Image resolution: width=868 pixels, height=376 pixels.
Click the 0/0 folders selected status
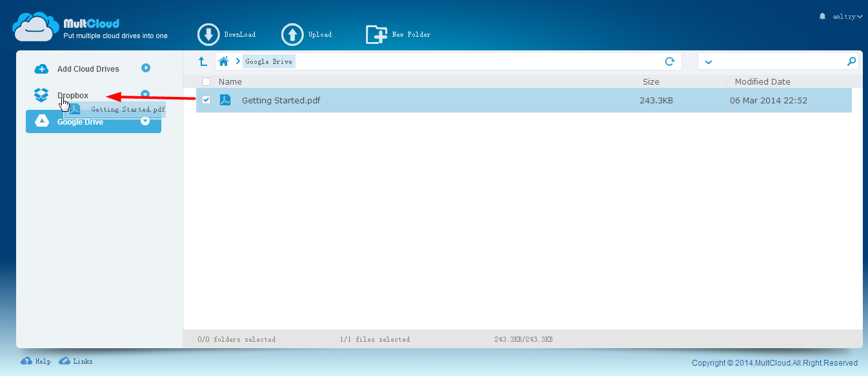236,339
